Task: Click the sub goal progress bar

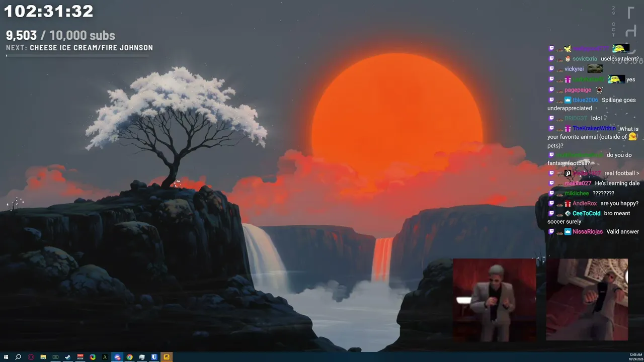Action: pyautogui.click(x=77, y=55)
